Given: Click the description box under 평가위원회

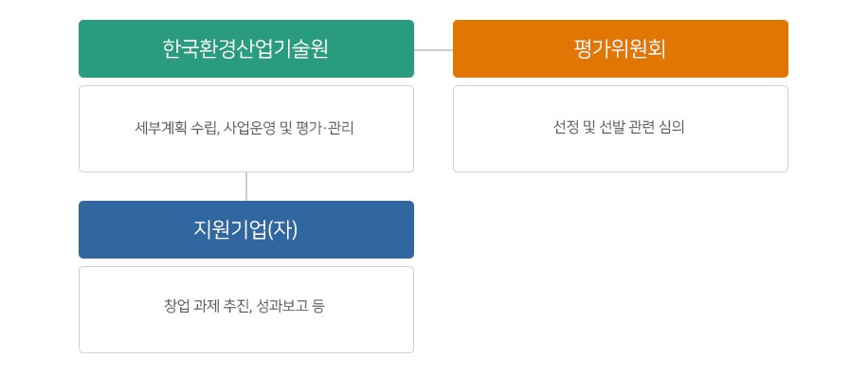Looking at the screenshot, I should [621, 129].
